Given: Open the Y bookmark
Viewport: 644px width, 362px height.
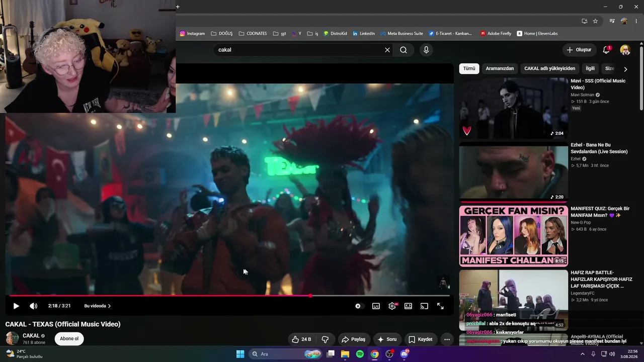Looking at the screenshot, I should (296, 34).
